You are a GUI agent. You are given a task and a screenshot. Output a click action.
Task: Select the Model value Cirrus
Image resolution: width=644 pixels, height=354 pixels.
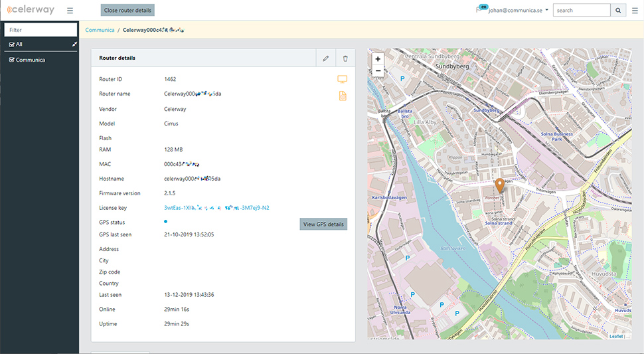[171, 124]
